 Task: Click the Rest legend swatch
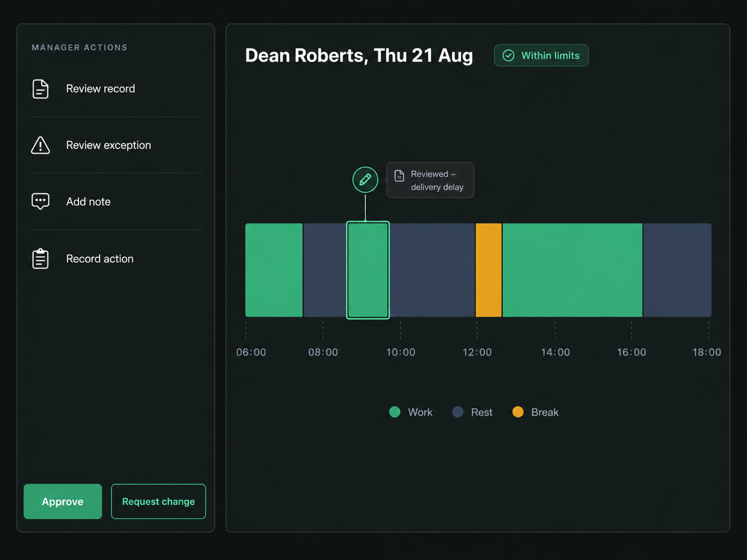point(458,412)
